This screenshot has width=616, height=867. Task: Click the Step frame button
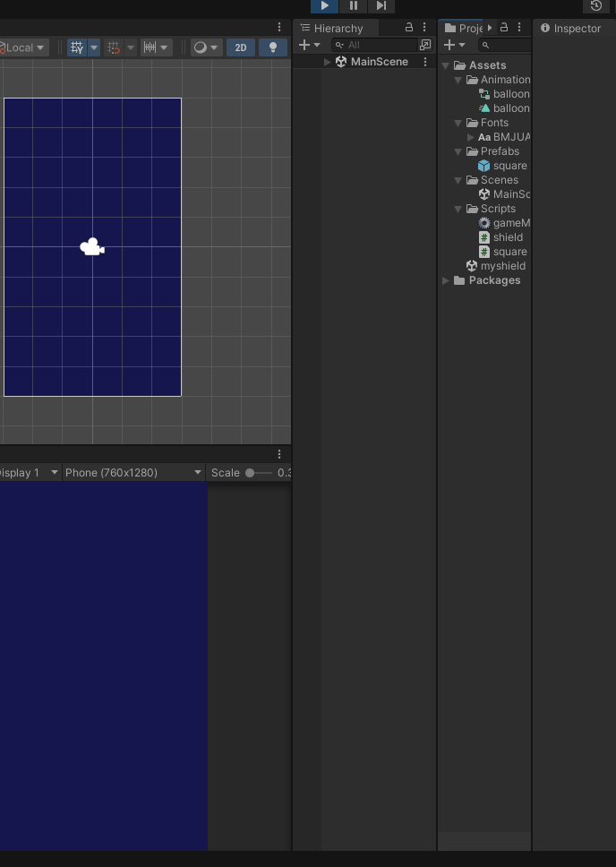pyautogui.click(x=381, y=6)
